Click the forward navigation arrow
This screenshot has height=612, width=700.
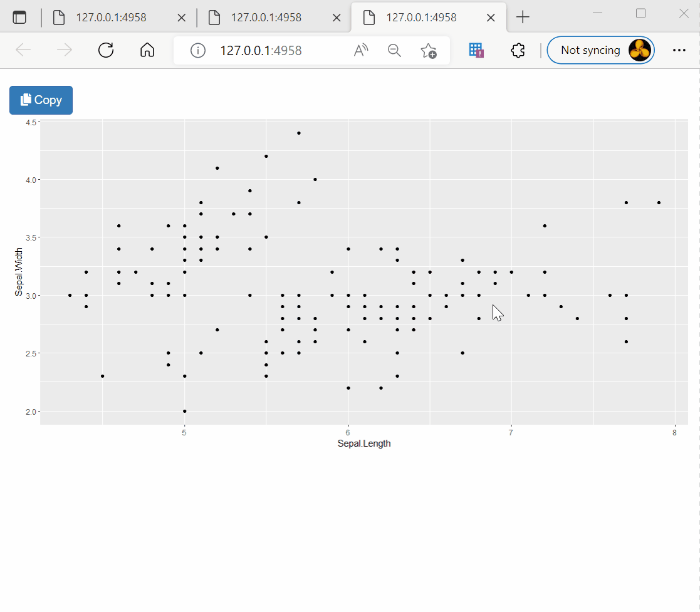pos(65,50)
